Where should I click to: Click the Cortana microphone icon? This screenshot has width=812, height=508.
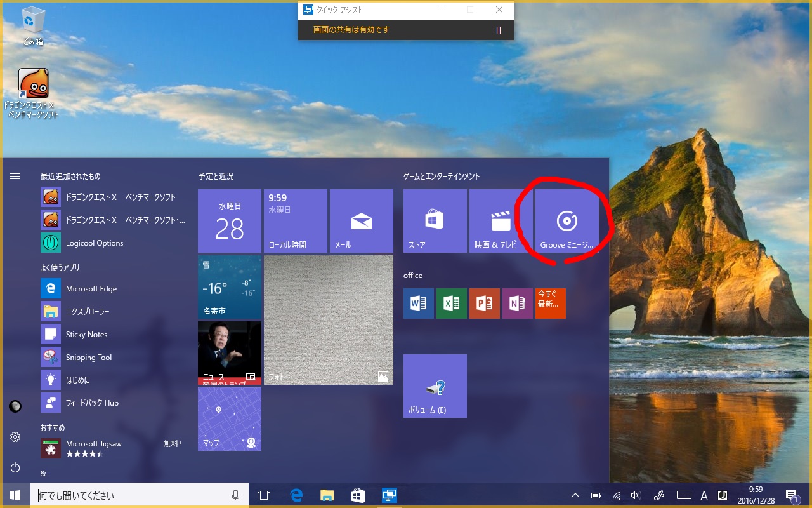coord(236,495)
